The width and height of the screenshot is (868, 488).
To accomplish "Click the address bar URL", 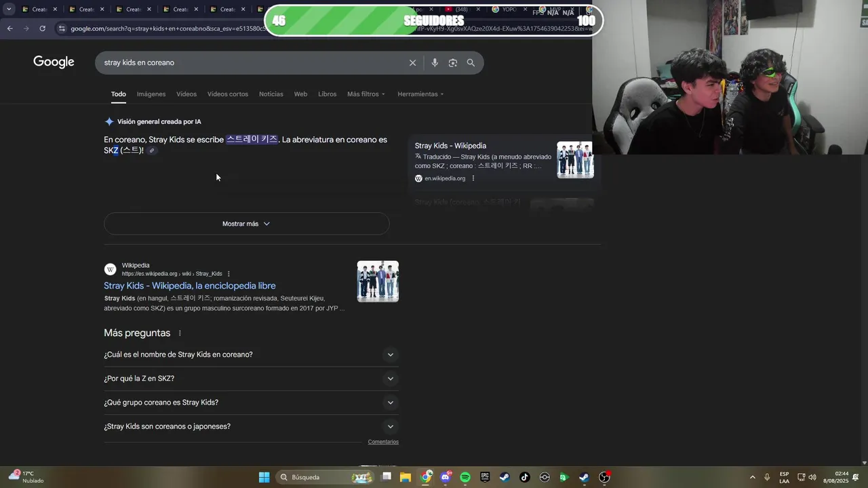I will [167, 28].
